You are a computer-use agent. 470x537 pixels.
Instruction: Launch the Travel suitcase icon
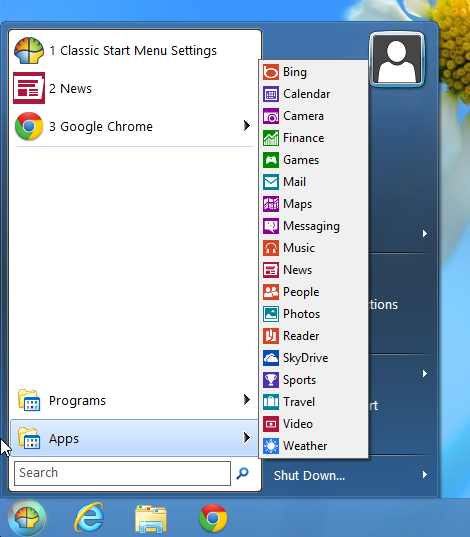tap(271, 402)
